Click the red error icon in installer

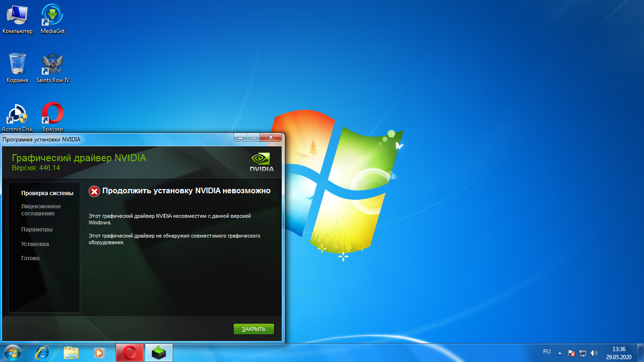(x=94, y=191)
